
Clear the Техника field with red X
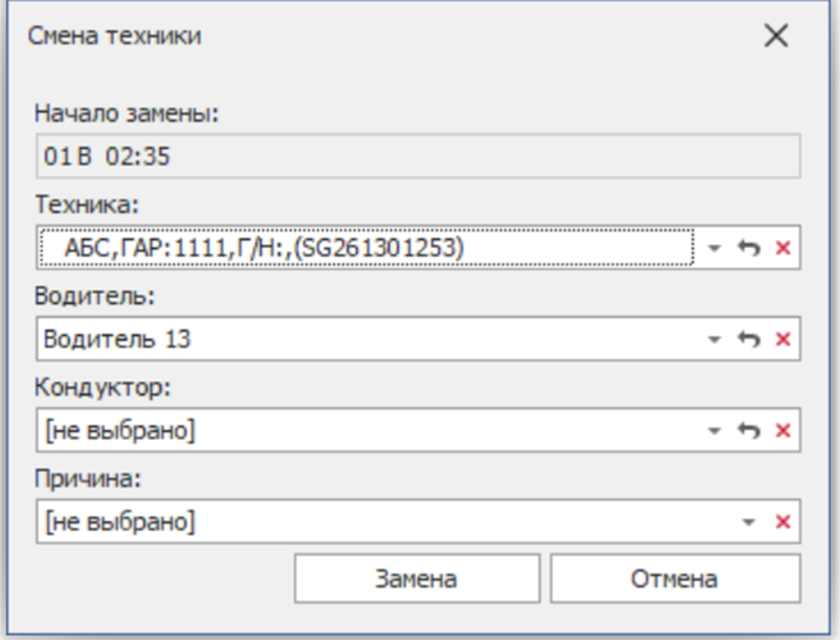pos(782,249)
